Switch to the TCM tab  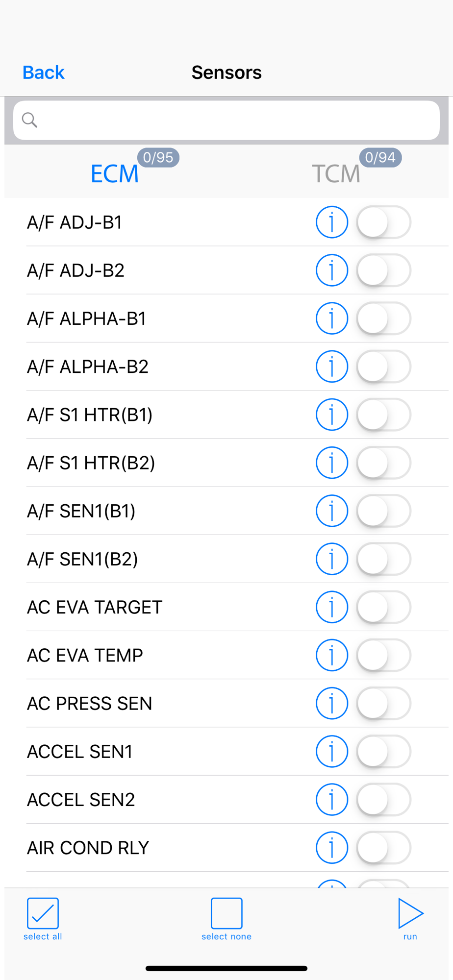pyautogui.click(x=336, y=173)
